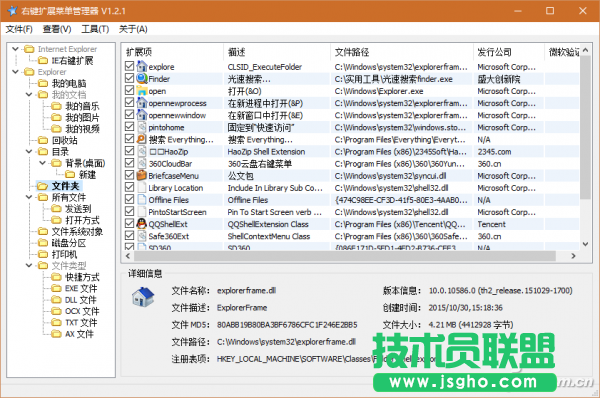
Task: Click the folder icon of 磁盘分区
Action: 43,243
